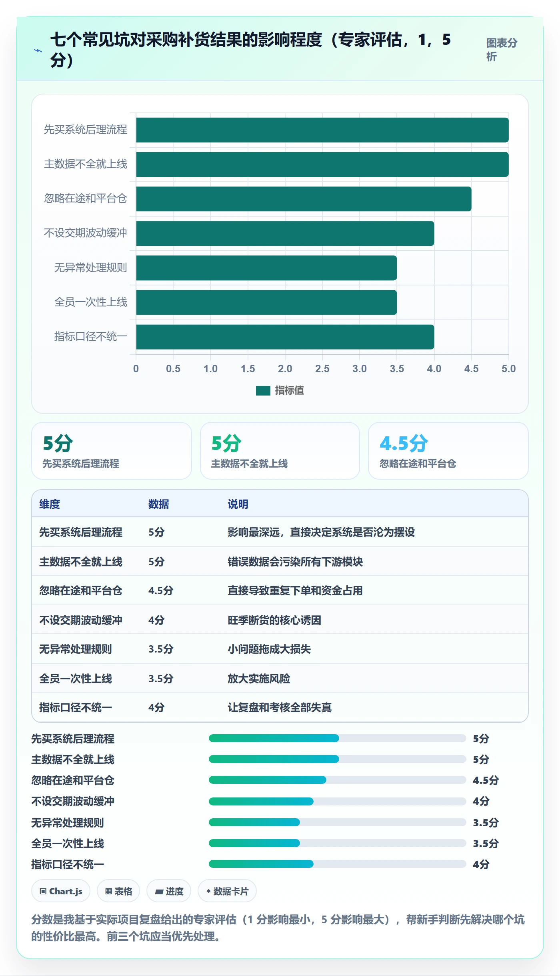Click the text 影响最深远，直接决定系统是否沦为摆设
The image size is (560, 976).
pyautogui.click(x=321, y=532)
